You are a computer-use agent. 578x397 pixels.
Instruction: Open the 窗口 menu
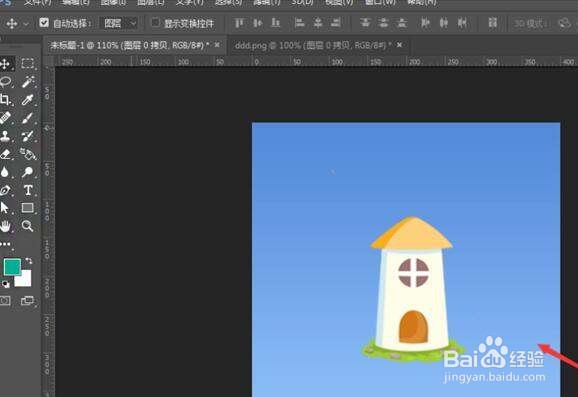tap(380, 3)
